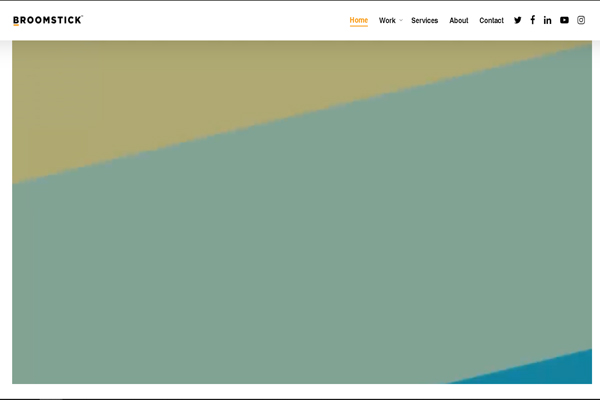Click the white margin left of banner
Image resolution: width=600 pixels, height=400 pixels.
(x=5, y=200)
